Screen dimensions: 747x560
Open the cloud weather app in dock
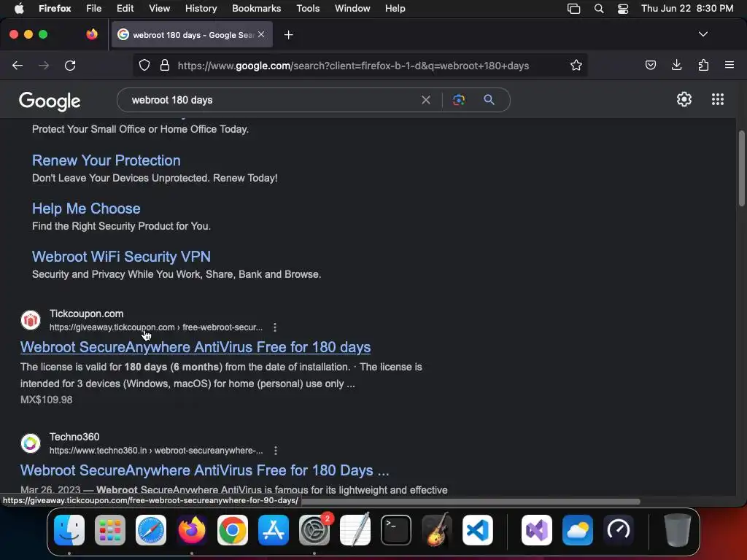tap(578, 530)
